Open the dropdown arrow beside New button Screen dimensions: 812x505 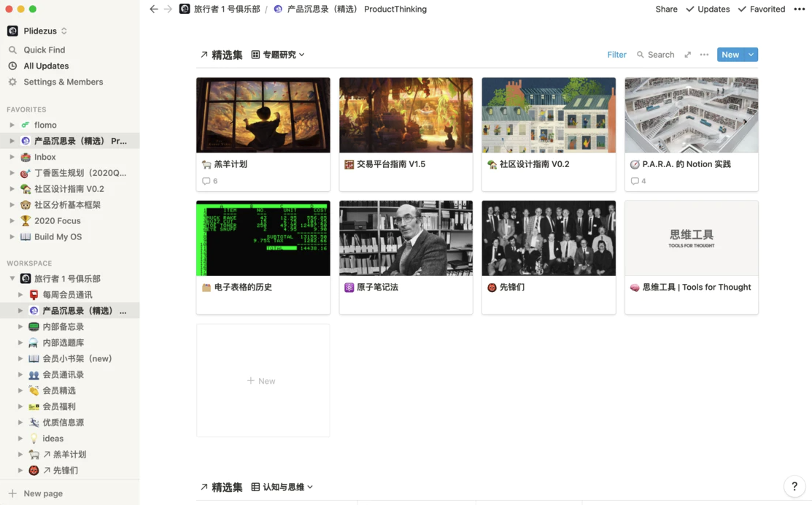click(x=751, y=55)
